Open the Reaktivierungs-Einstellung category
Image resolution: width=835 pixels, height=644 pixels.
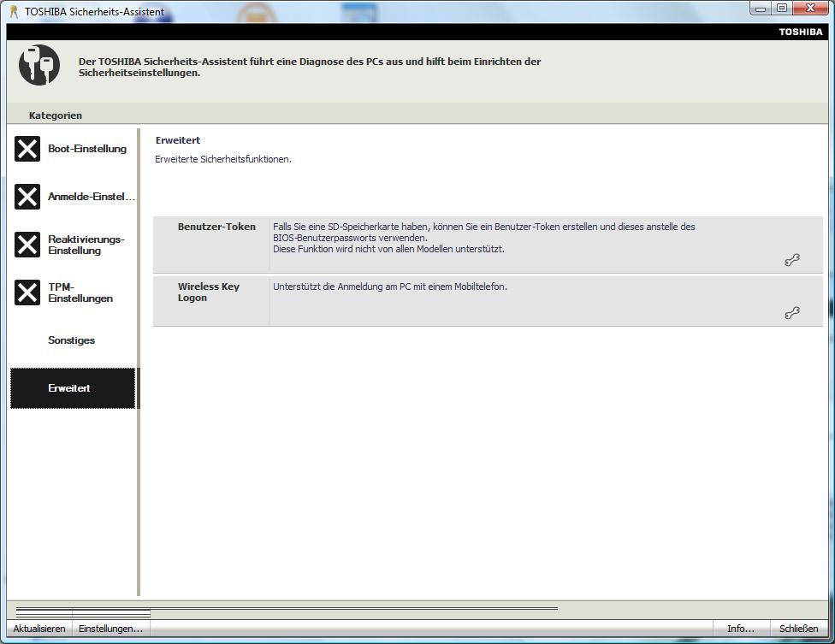(x=73, y=245)
